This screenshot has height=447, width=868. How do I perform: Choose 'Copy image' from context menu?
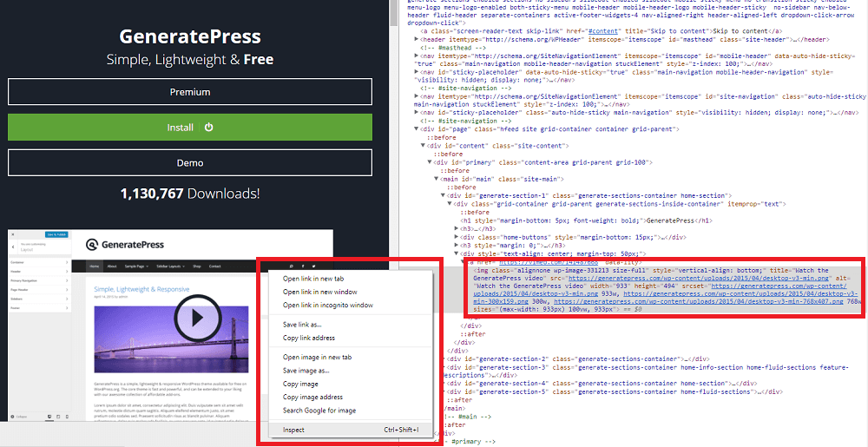coord(300,384)
